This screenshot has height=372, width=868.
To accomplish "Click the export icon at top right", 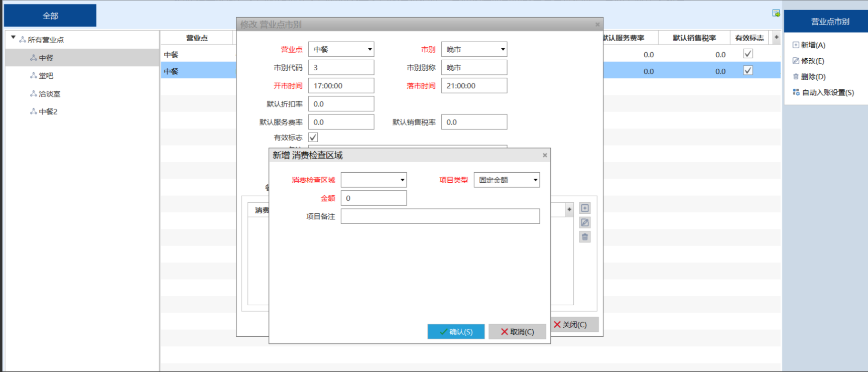I will point(776,13).
